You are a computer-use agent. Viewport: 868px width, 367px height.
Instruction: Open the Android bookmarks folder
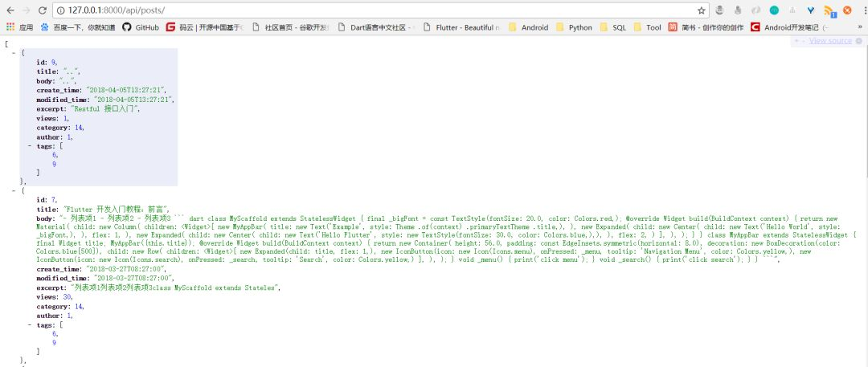click(528, 27)
